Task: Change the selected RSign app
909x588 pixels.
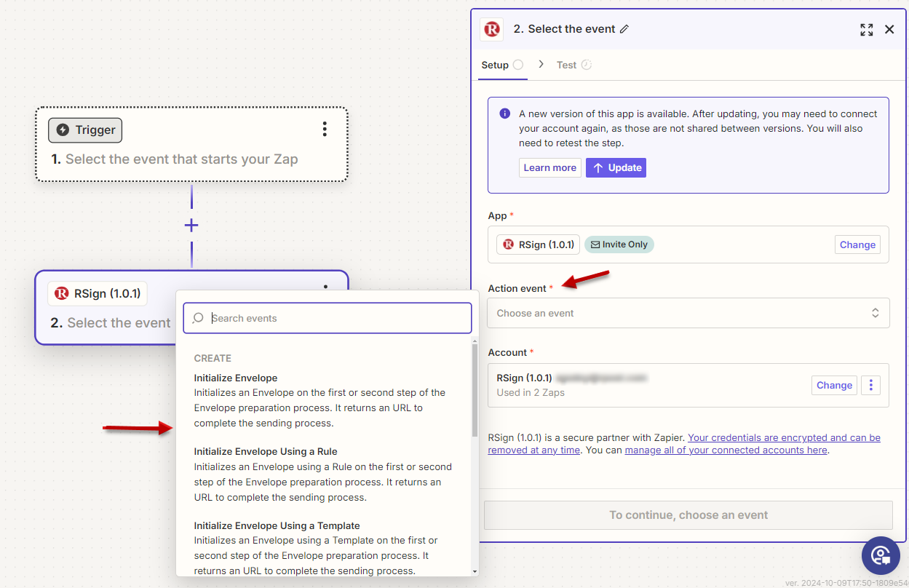Action: point(857,245)
